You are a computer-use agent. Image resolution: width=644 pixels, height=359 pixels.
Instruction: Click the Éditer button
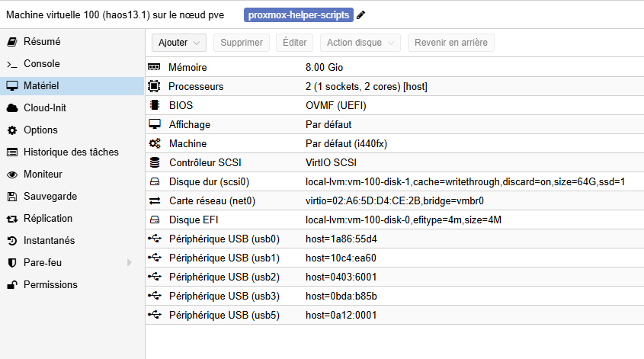294,43
